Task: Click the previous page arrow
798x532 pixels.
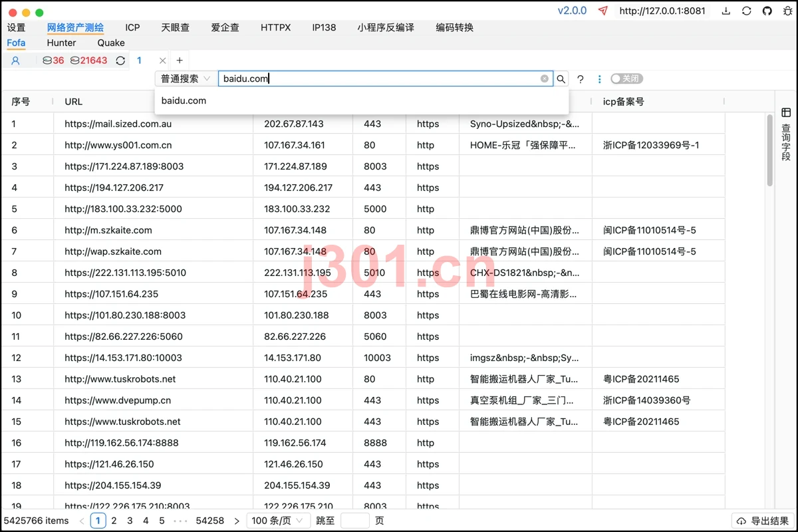Action: pyautogui.click(x=82, y=521)
